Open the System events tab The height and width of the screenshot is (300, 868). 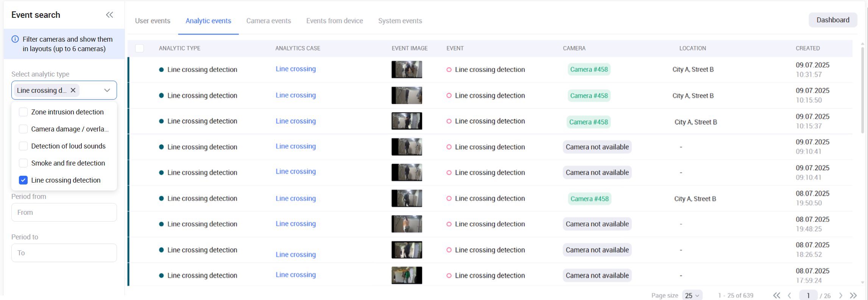coord(400,21)
